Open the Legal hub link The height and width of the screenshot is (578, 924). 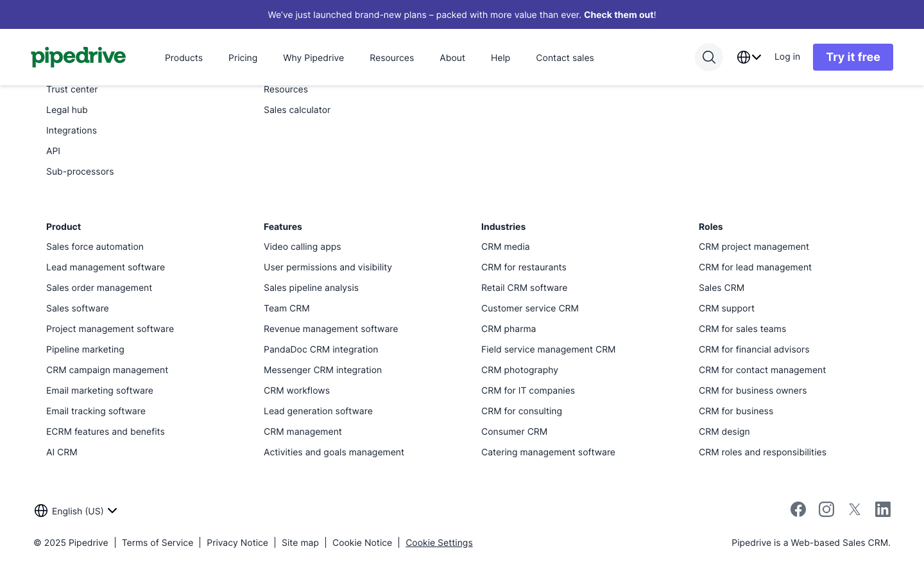(67, 110)
